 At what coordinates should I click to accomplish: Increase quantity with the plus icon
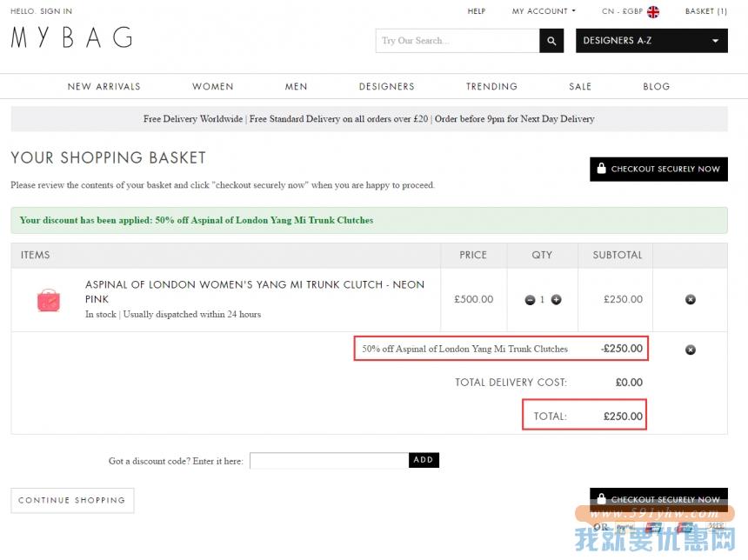coord(557,299)
